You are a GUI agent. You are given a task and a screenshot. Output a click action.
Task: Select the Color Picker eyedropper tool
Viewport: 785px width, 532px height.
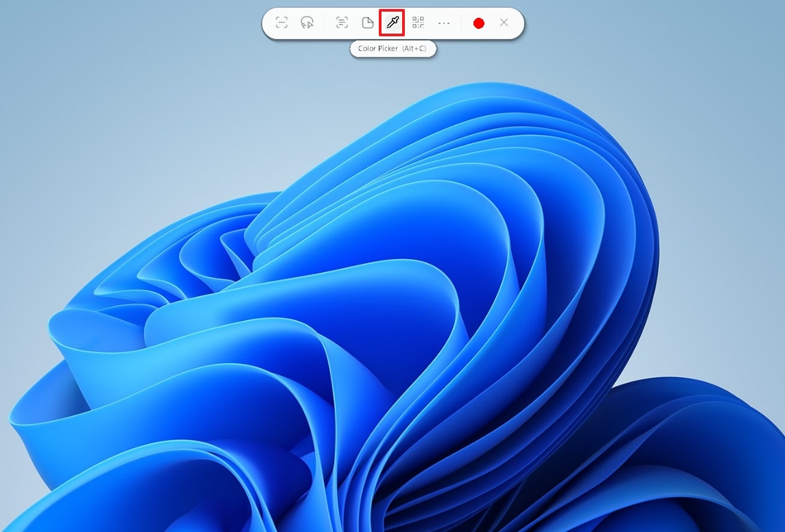(392, 23)
